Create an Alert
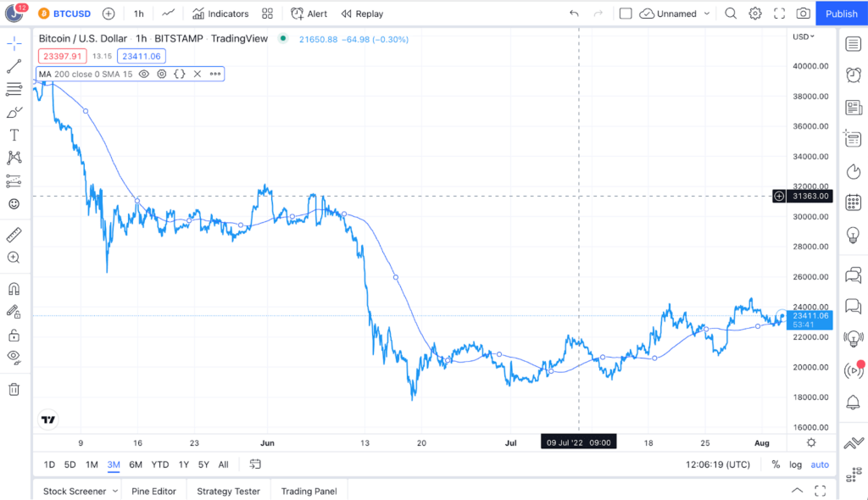 (309, 14)
